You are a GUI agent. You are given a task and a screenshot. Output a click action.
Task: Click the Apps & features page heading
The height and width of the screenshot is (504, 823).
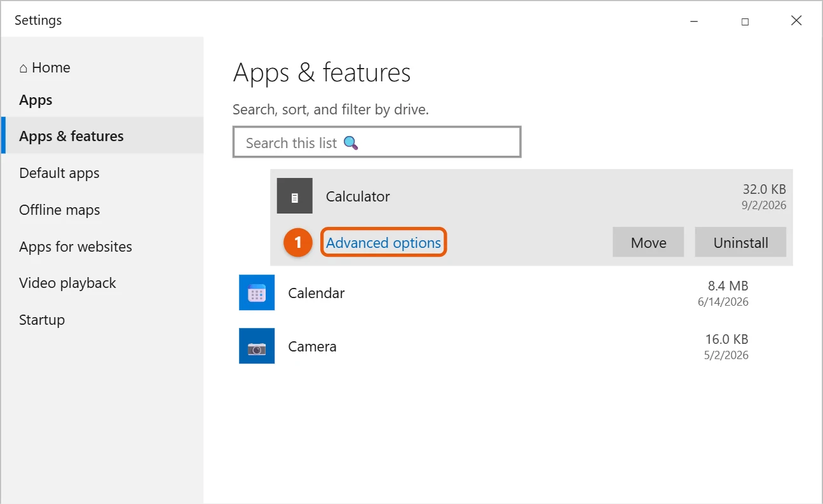point(322,73)
